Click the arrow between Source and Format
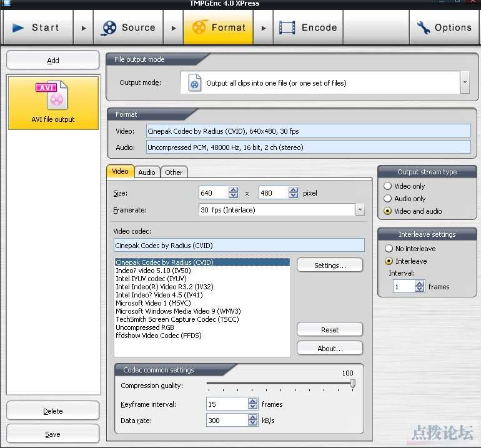The height and width of the screenshot is (448, 481). click(174, 28)
